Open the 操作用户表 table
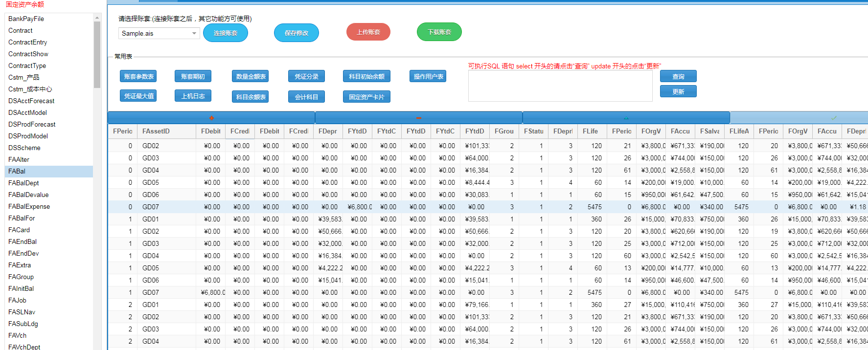This screenshot has height=350, width=868. [x=428, y=76]
